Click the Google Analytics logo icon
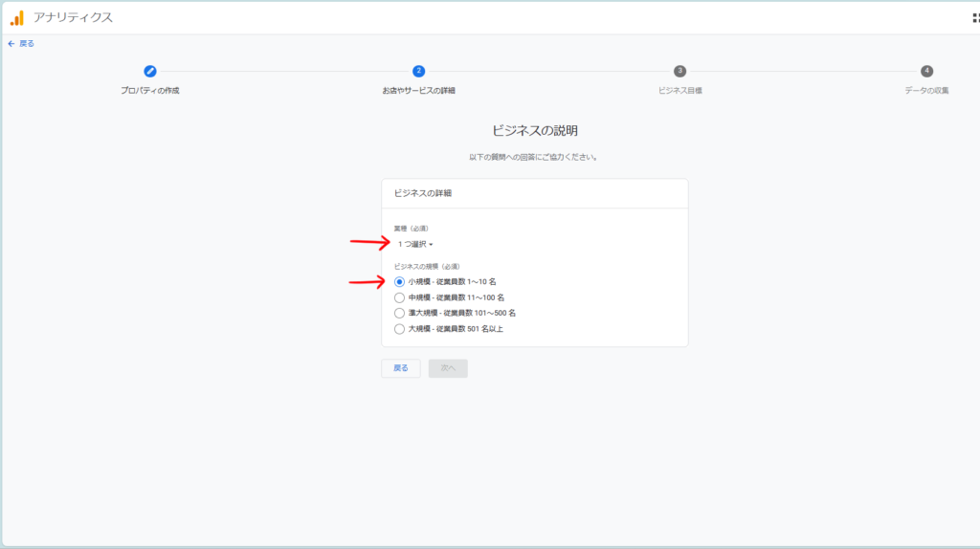This screenshot has width=980, height=549. 17,17
